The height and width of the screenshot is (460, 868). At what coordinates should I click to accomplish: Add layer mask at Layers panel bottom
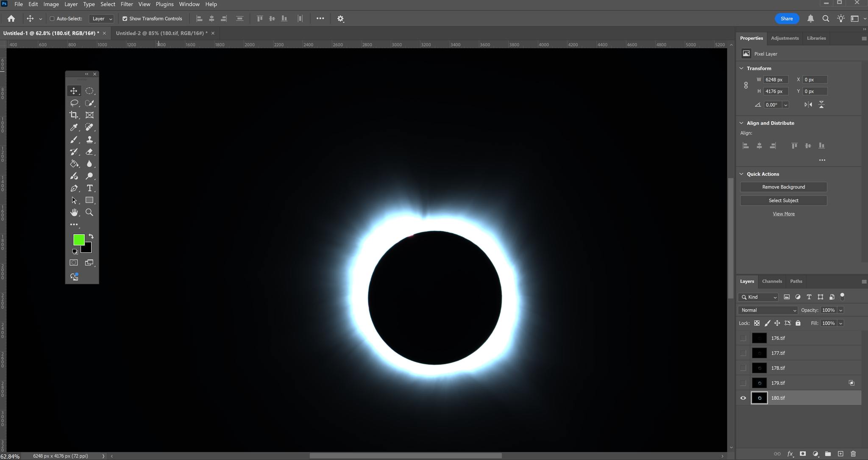pos(803,454)
